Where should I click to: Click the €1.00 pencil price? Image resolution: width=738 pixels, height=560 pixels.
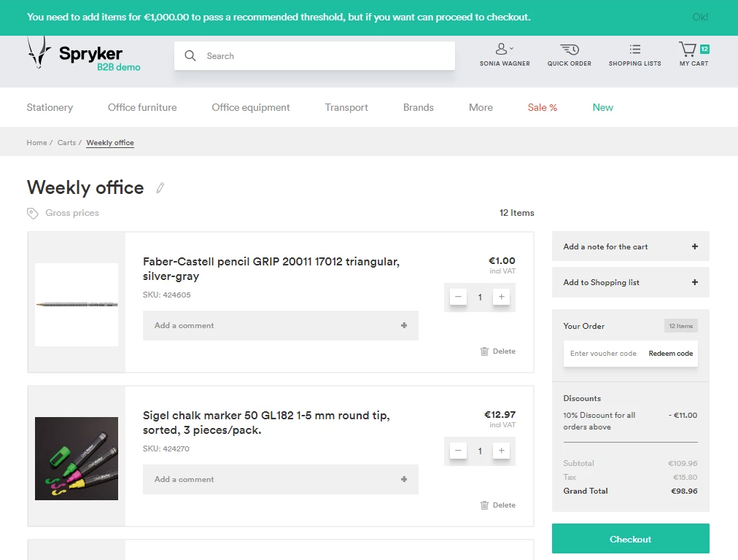[502, 261]
